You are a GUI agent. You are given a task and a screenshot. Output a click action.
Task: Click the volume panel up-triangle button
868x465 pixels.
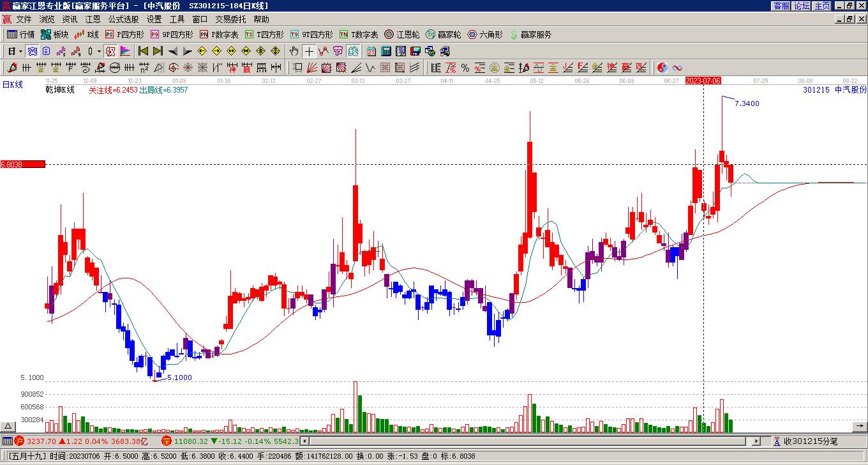click(x=8, y=427)
